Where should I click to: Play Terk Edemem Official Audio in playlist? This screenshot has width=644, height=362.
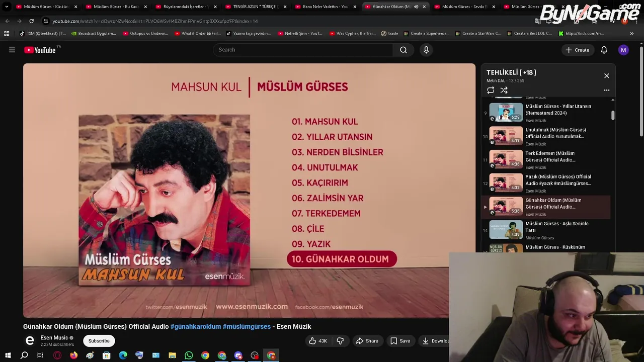(x=546, y=160)
